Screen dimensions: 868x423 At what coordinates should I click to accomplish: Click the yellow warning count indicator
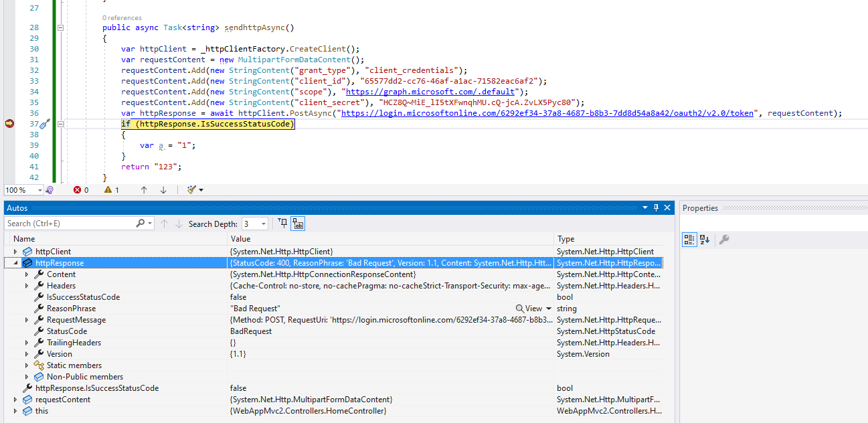pyautogui.click(x=112, y=190)
